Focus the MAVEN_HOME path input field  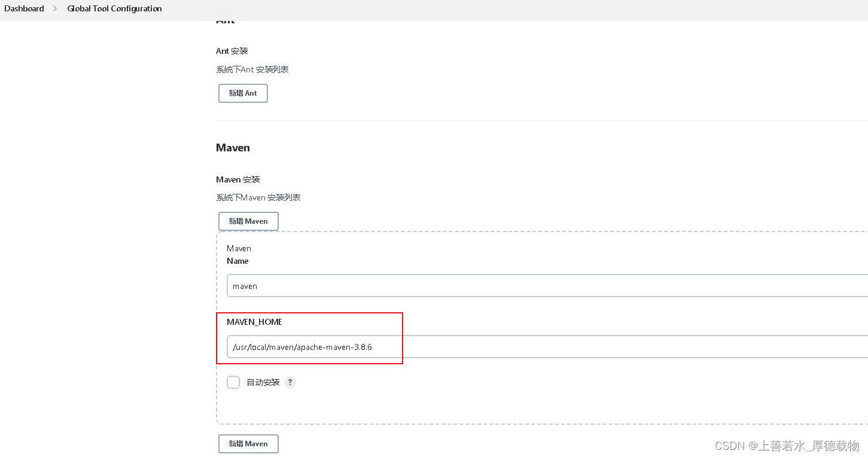tap(547, 347)
